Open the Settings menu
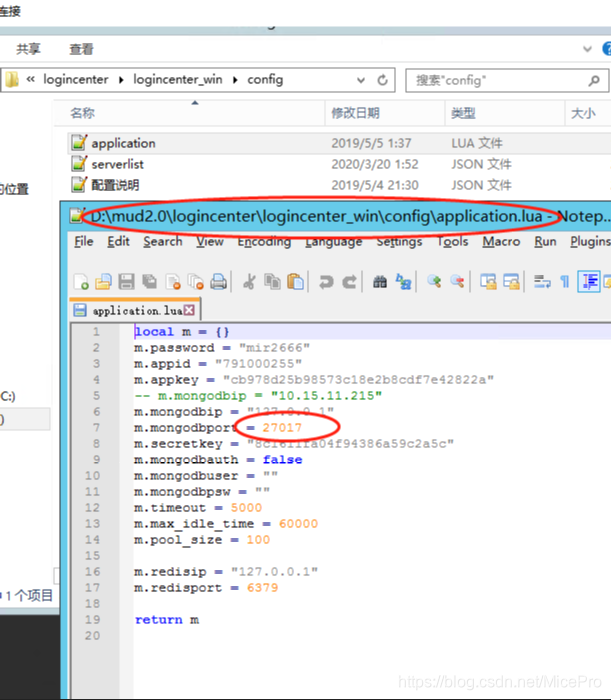611x700 pixels. coord(399,242)
